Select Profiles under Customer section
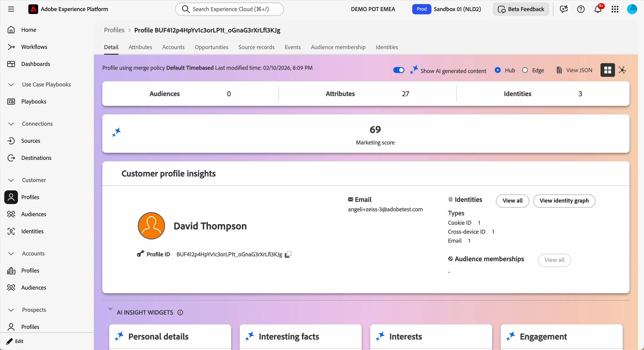The height and width of the screenshot is (350, 644). [30, 197]
